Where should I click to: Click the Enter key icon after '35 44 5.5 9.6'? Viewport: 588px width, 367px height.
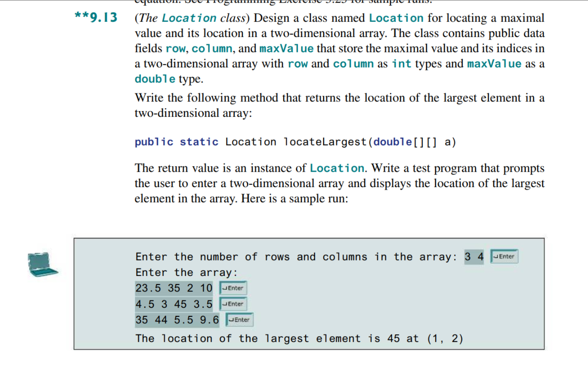pyautogui.click(x=239, y=320)
